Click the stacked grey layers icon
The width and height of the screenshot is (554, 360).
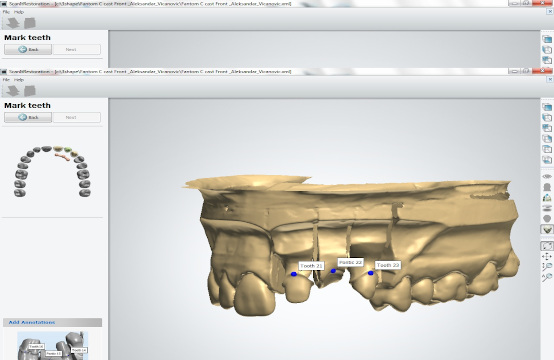pyautogui.click(x=547, y=208)
